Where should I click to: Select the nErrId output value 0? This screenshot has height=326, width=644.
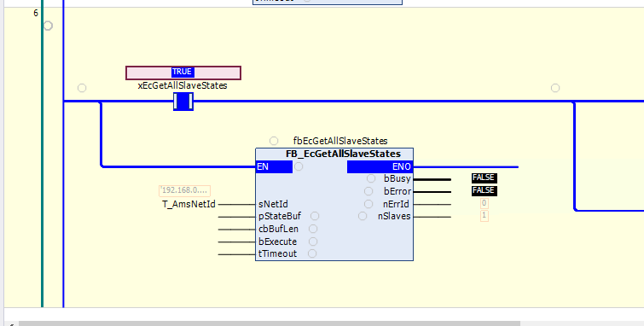click(x=484, y=203)
